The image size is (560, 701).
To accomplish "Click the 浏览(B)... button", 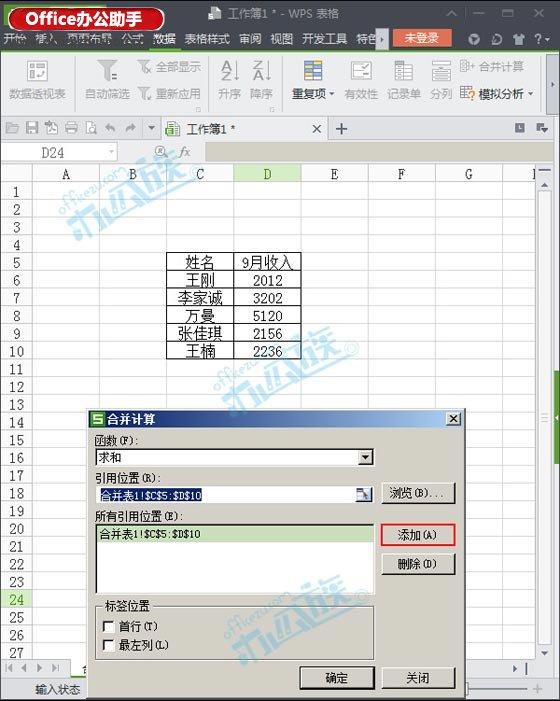I will [x=418, y=493].
